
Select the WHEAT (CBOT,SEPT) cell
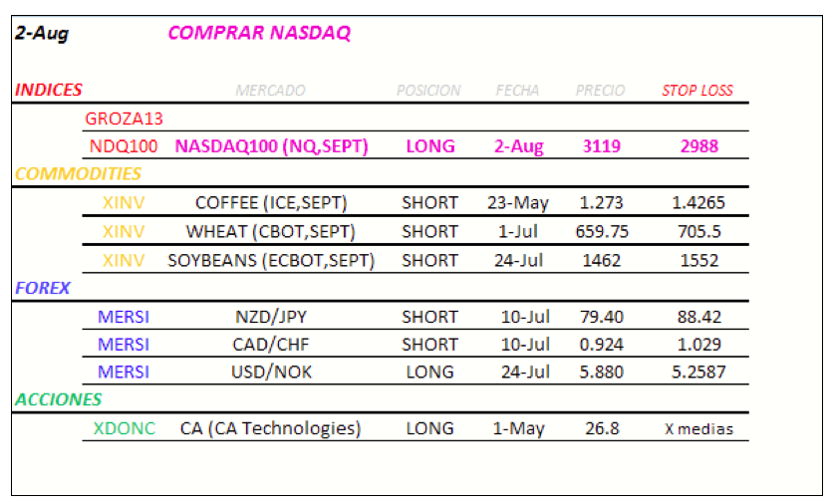coord(271,232)
